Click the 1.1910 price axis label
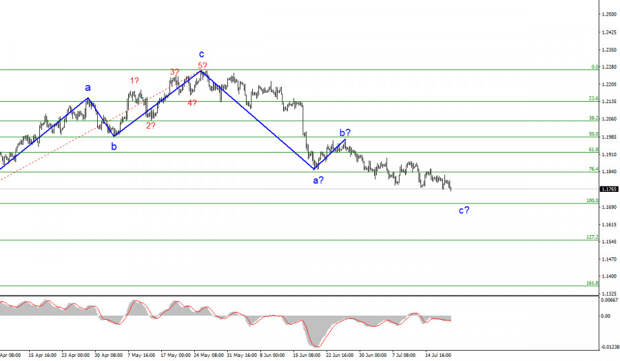Screen dimensions: 620x361 (x=609, y=154)
